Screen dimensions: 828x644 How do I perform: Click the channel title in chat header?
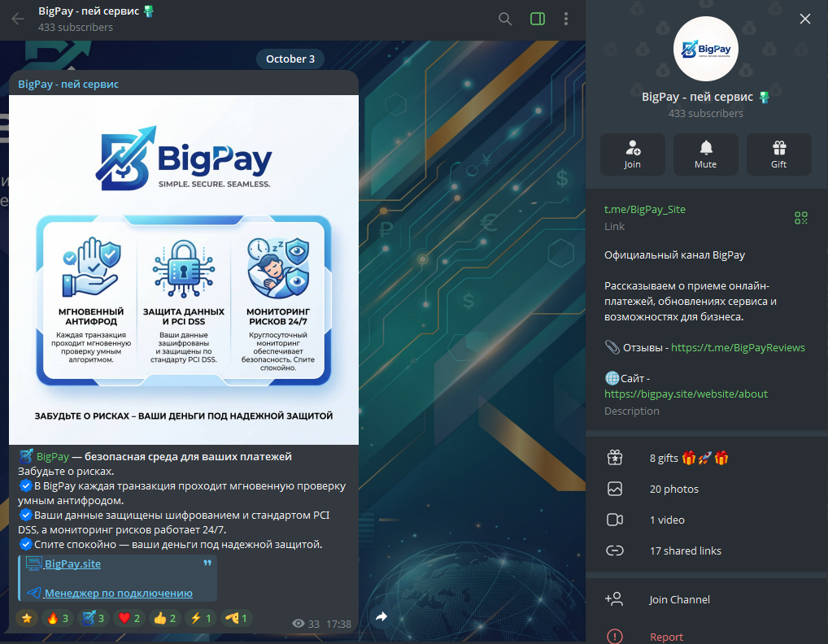click(x=90, y=11)
